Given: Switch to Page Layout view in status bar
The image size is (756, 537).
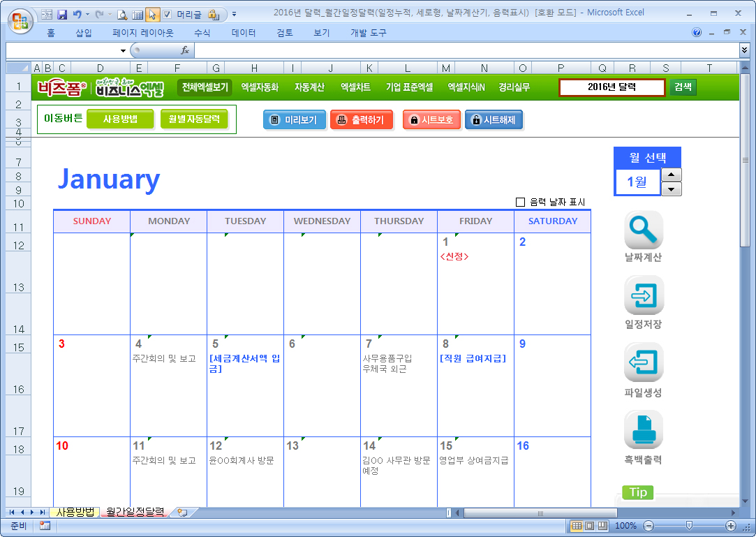Looking at the screenshot, I should point(590,526).
